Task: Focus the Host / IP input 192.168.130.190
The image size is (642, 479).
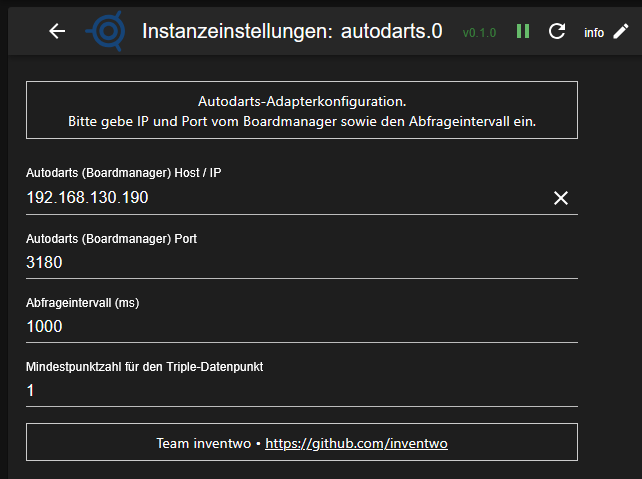Action: (280, 198)
